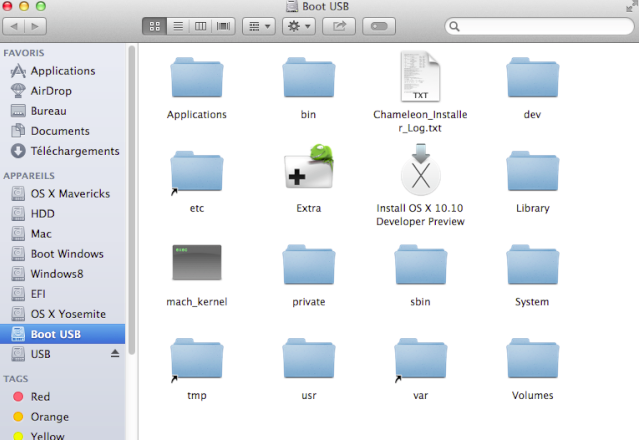Open Bureau in the sidebar
This screenshot has height=440, width=640.
[x=62, y=111]
